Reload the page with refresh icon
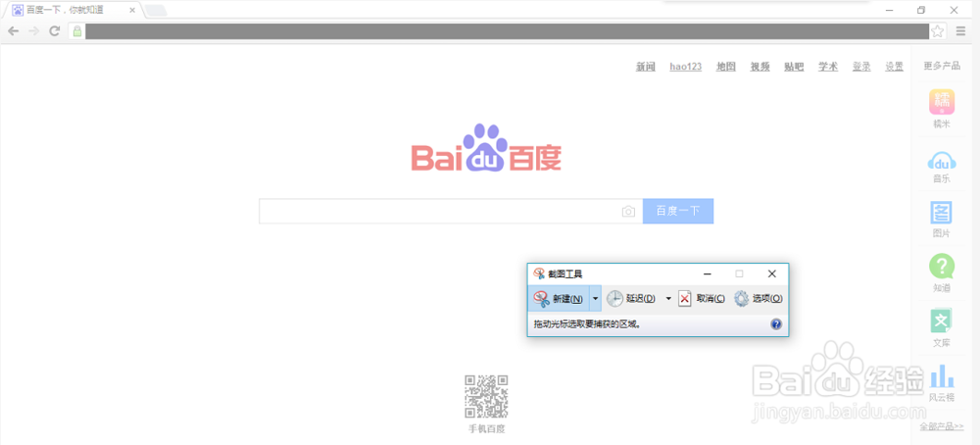The image size is (980, 445). click(x=54, y=31)
